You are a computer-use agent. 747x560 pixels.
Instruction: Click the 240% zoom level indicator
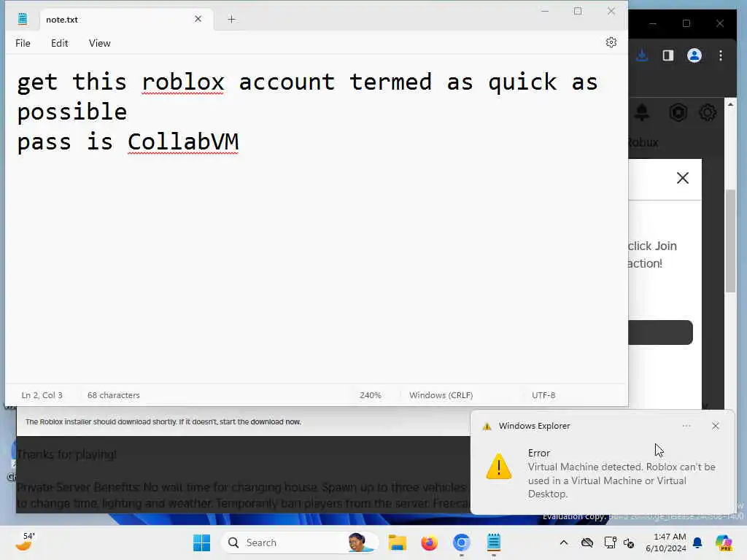pos(370,395)
